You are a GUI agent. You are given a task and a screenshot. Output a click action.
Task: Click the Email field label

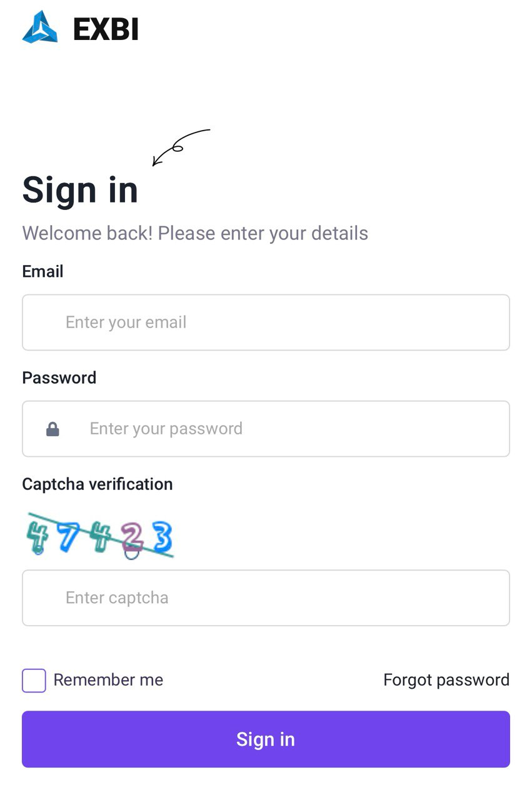[x=43, y=271]
